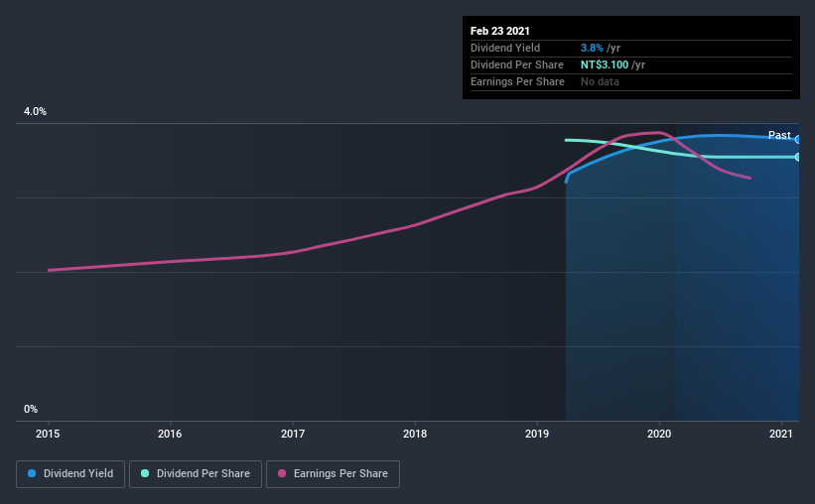Click the 4.0% y-axis label
Viewport: 815px width, 504px height.
point(35,111)
